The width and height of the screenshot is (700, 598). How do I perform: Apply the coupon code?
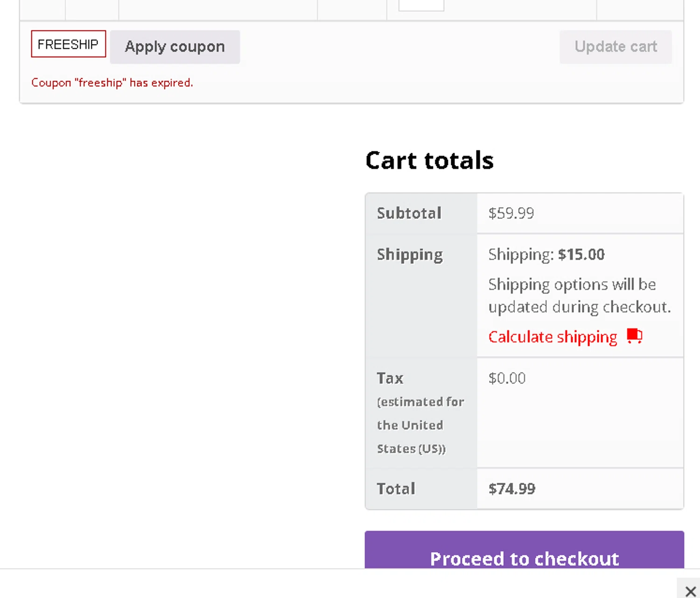[175, 47]
